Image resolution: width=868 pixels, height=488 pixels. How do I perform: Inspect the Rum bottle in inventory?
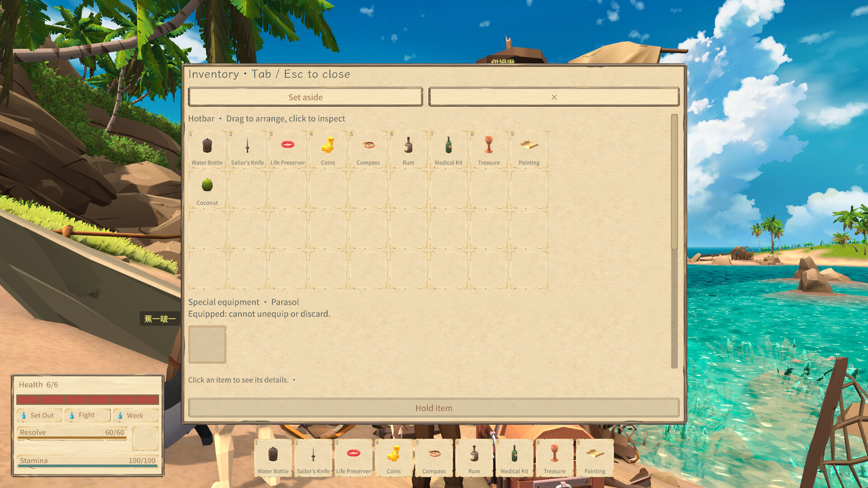click(408, 150)
